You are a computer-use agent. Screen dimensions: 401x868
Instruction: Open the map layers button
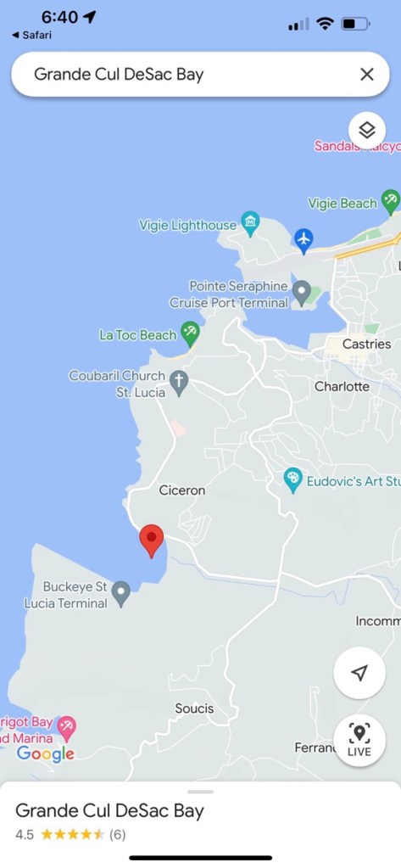coord(367,130)
